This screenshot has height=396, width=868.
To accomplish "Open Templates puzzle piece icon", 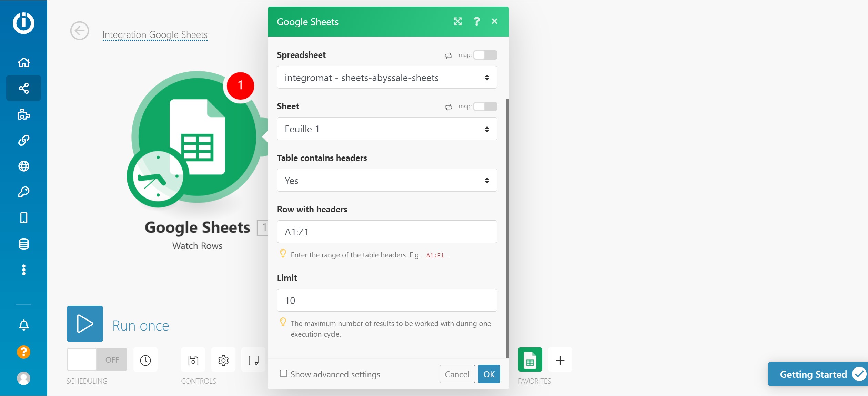I will tap(23, 114).
